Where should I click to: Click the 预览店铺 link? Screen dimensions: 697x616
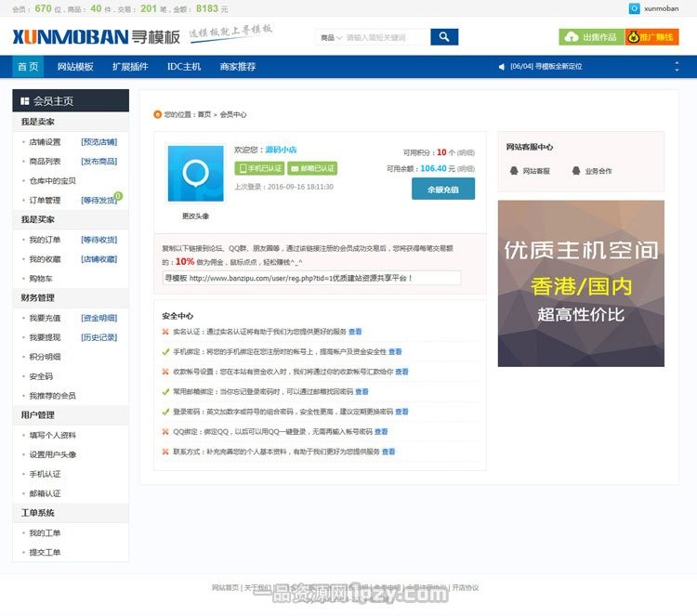tap(99, 142)
